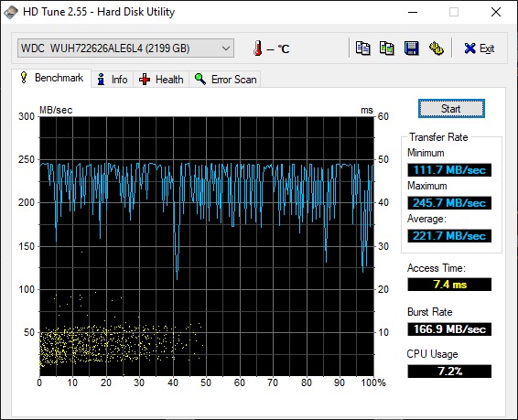The height and width of the screenshot is (420, 518).
Task: Click the thermometer temperature icon
Action: pos(258,48)
